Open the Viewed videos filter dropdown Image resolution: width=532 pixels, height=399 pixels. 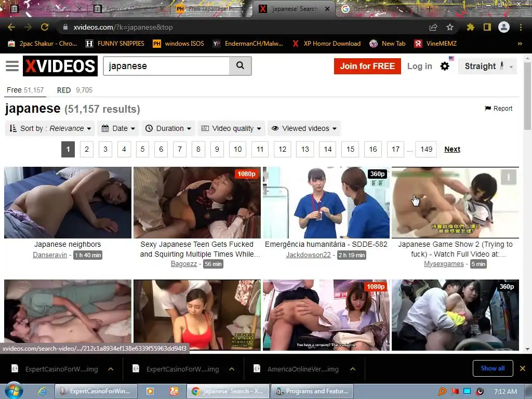pyautogui.click(x=304, y=129)
